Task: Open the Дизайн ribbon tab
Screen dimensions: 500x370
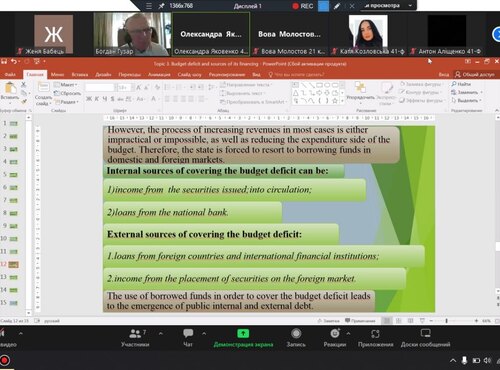Action: point(103,74)
